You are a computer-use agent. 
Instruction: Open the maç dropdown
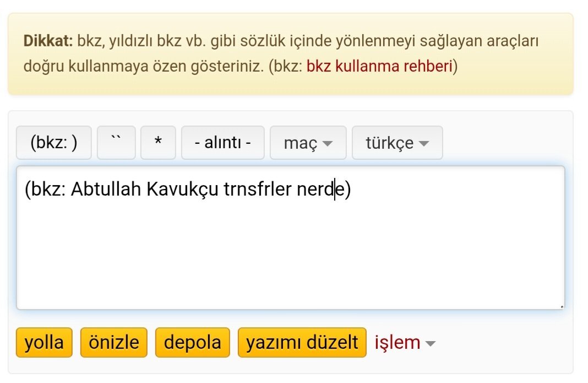[308, 143]
